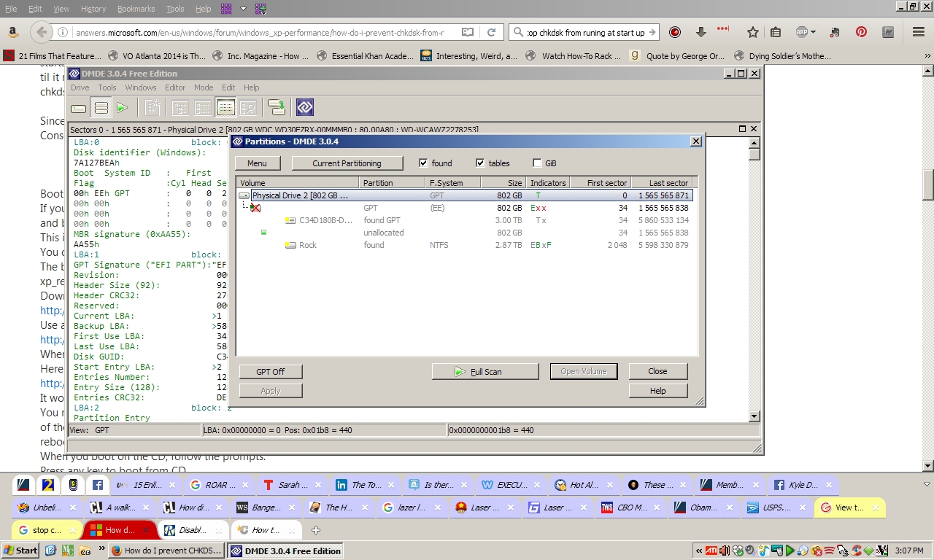This screenshot has height=560, width=934.
Task: Open Drive menu in DMDE
Action: (80, 87)
